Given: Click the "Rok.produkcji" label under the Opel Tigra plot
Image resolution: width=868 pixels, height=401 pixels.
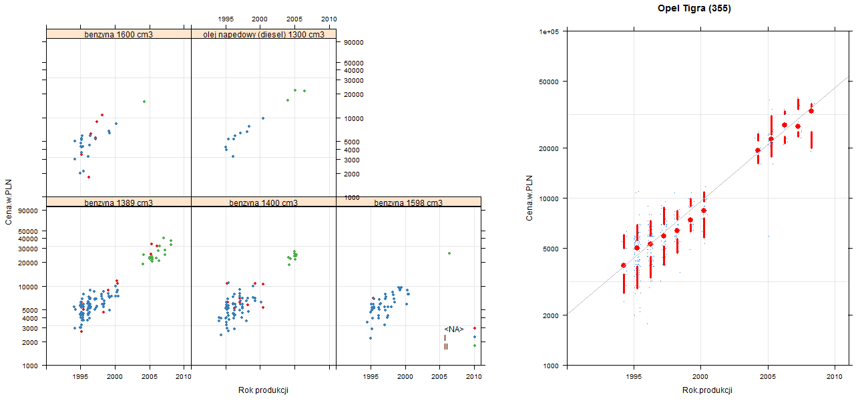Looking at the screenshot, I should [708, 390].
